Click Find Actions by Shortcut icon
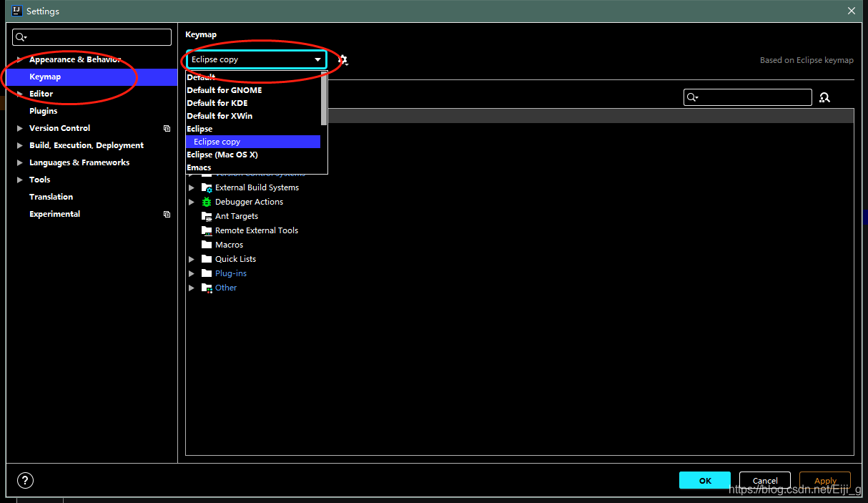 824,97
